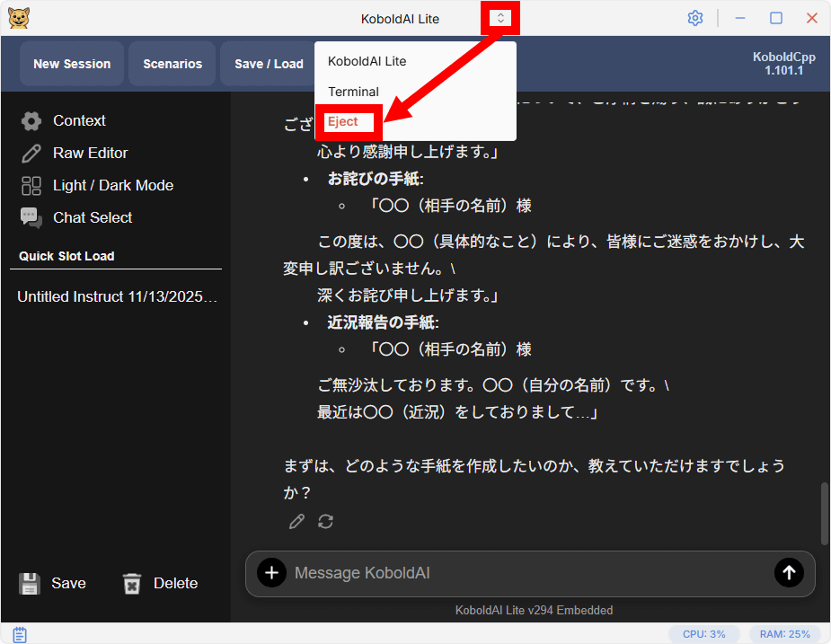Click the KoboldAI cat logo icon

[x=18, y=18]
